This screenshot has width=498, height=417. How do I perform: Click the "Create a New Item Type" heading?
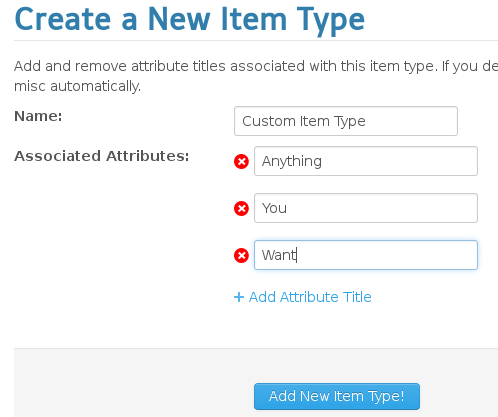[x=190, y=20]
